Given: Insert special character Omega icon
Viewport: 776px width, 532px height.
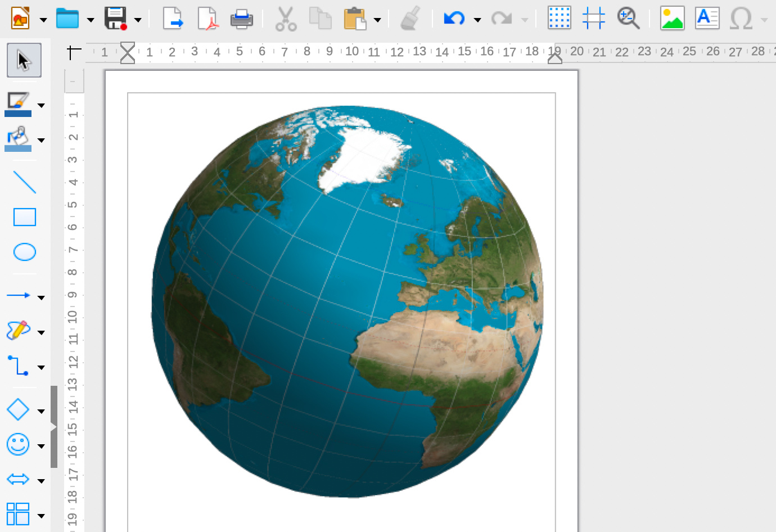Looking at the screenshot, I should click(x=741, y=19).
